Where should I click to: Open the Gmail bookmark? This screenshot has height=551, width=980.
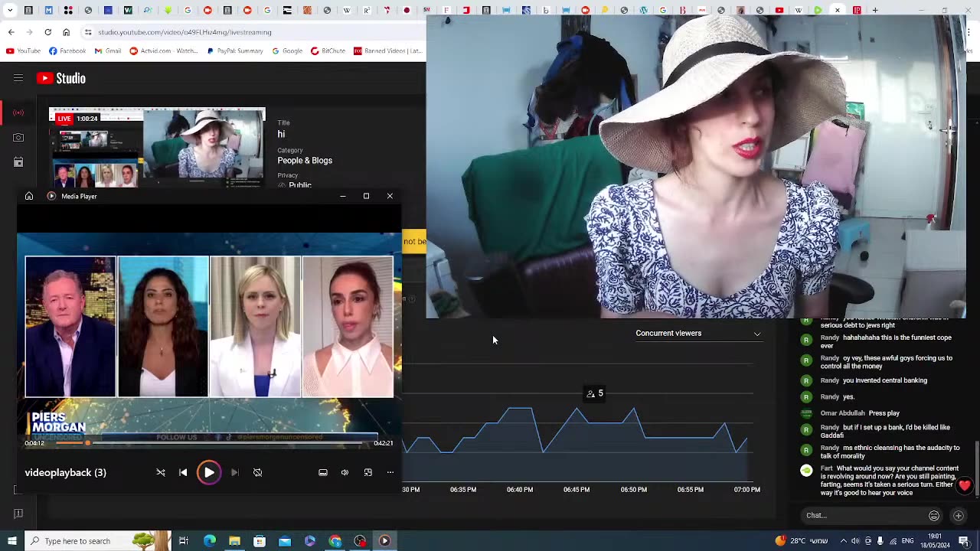pos(108,51)
